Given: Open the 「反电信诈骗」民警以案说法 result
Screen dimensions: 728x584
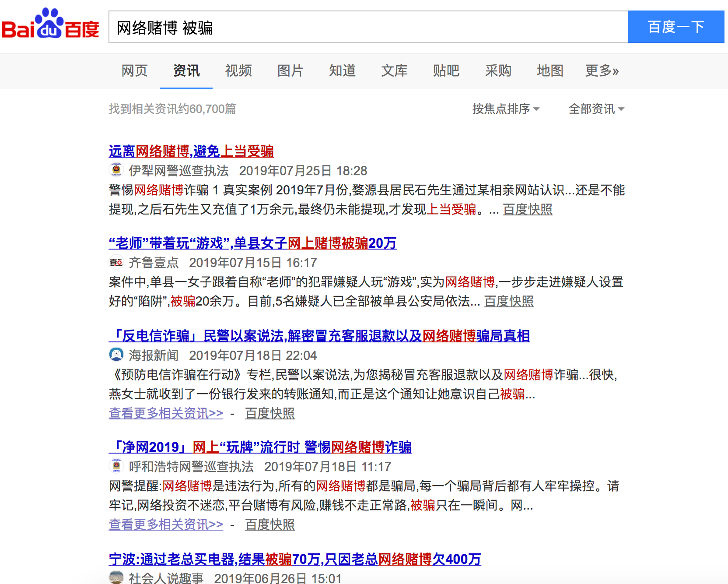Looking at the screenshot, I should [x=319, y=336].
